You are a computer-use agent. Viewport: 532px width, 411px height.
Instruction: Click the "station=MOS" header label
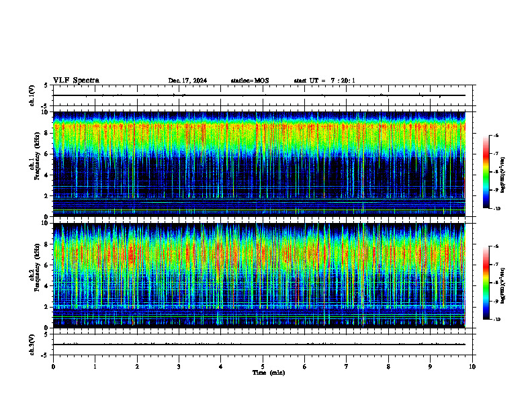click(x=250, y=81)
